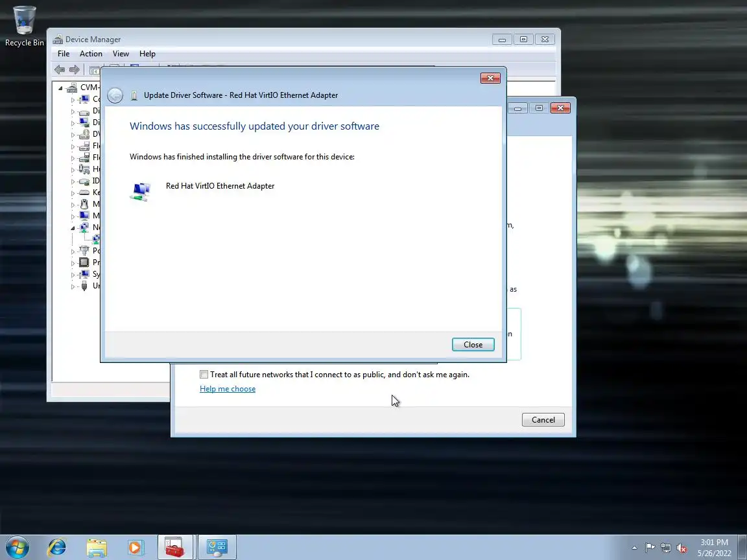Click the Close button in Update Driver Software dialog

[x=473, y=344]
